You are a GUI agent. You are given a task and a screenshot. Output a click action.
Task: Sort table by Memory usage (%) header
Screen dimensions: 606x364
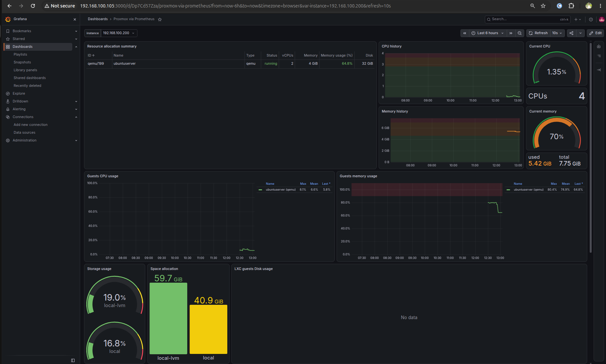(336, 56)
